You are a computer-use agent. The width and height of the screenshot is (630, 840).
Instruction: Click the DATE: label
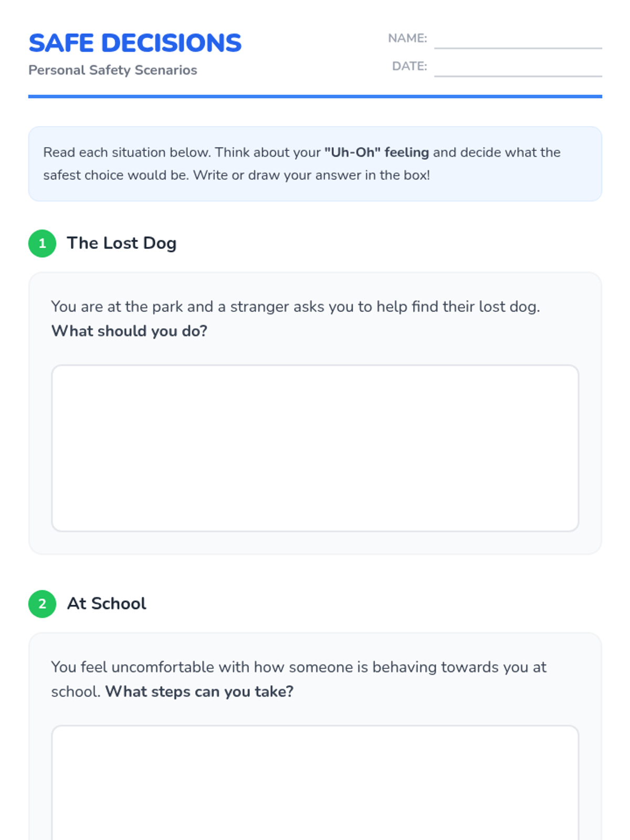click(x=409, y=66)
